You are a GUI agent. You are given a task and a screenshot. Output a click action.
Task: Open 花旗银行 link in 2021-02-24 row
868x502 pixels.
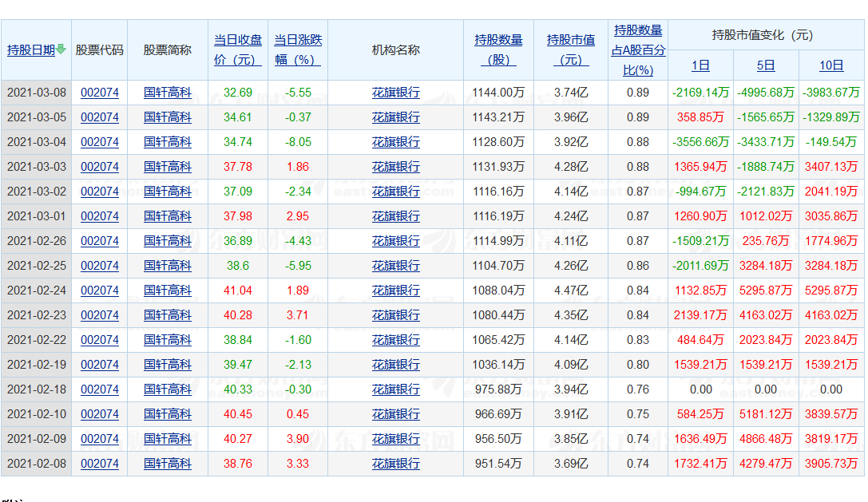[395, 291]
